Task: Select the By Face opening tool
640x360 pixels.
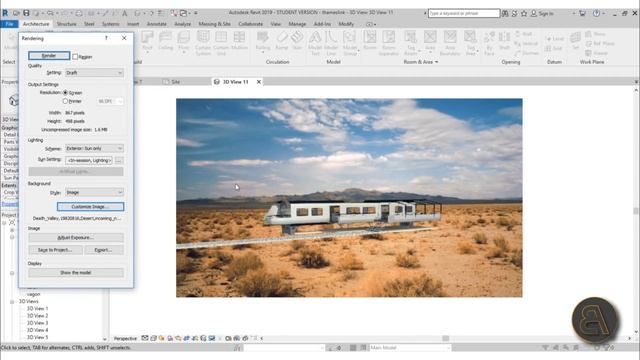Action: click(x=489, y=43)
